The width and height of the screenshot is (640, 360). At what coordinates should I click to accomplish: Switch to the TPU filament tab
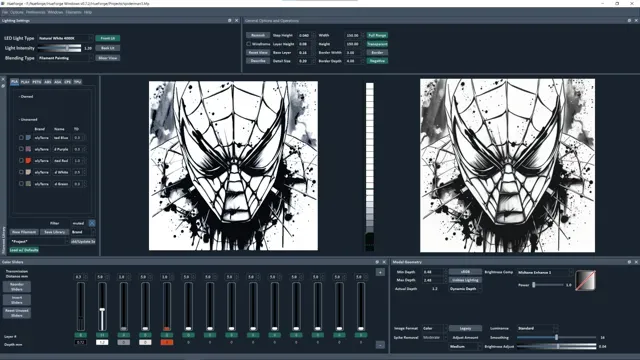pyautogui.click(x=78, y=82)
